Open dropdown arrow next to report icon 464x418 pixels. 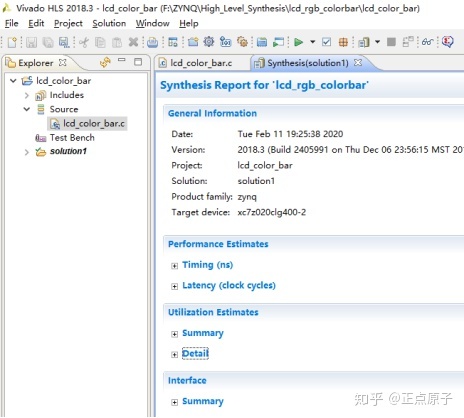[377, 42]
